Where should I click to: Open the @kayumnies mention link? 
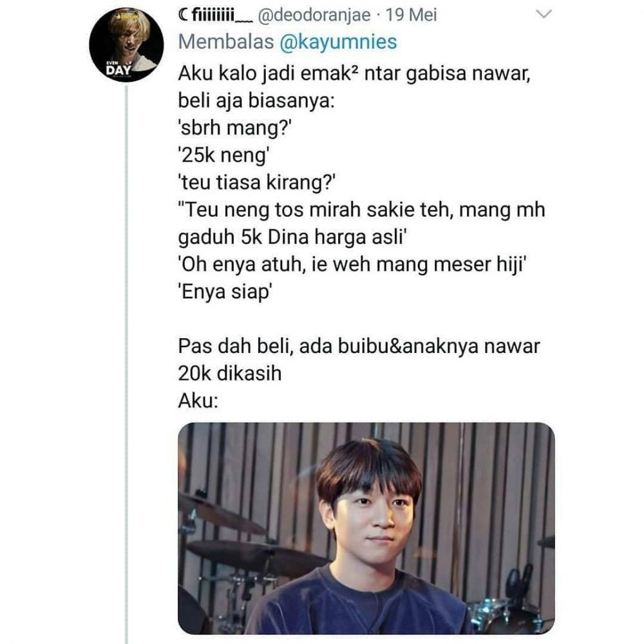(339, 42)
